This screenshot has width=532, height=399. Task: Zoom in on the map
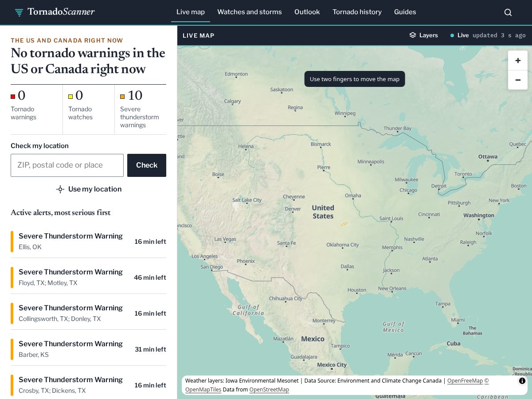click(518, 60)
